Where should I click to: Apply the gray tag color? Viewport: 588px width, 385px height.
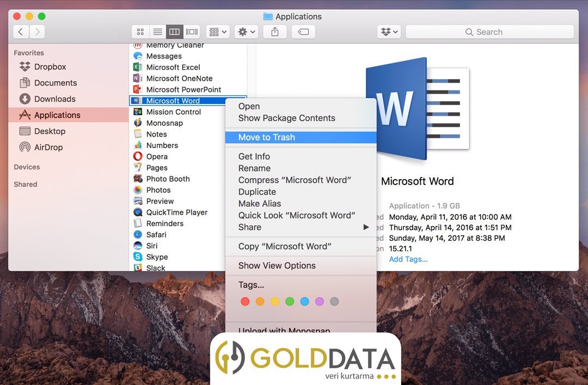pyautogui.click(x=334, y=302)
